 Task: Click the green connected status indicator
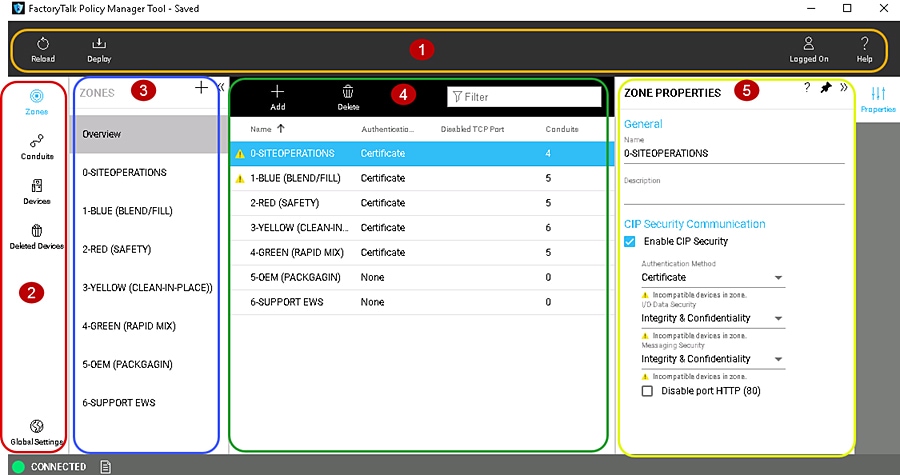[x=18, y=467]
